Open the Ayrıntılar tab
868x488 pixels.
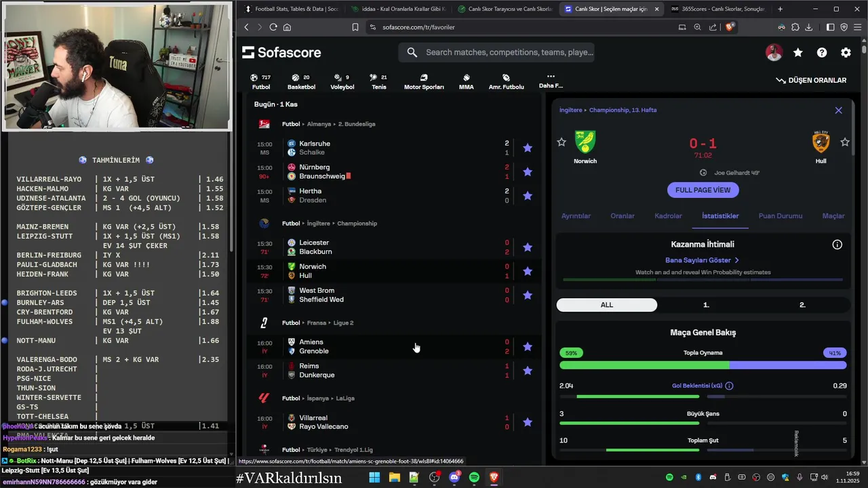point(576,216)
